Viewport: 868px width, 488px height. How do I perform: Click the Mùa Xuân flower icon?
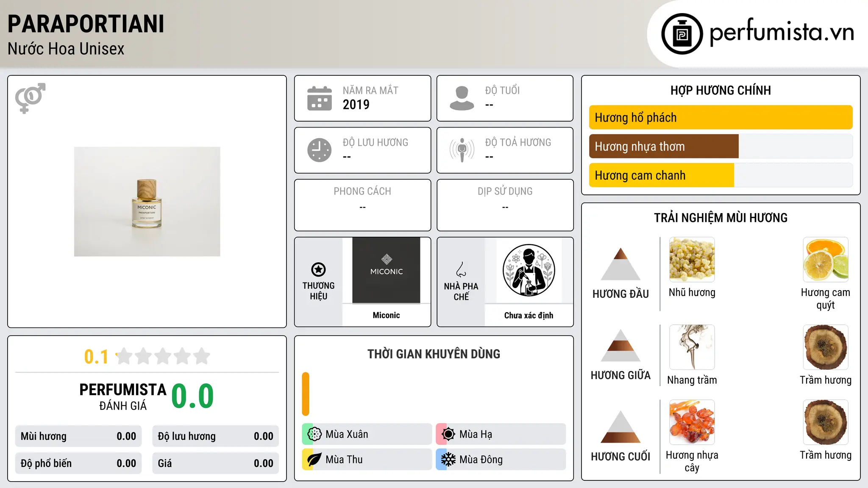click(314, 434)
